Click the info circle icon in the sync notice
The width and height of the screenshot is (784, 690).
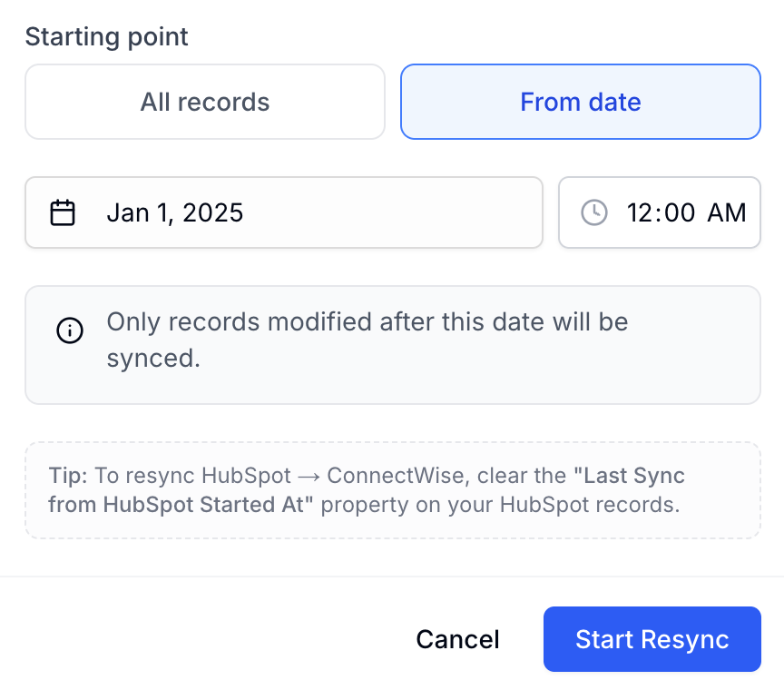tap(70, 330)
